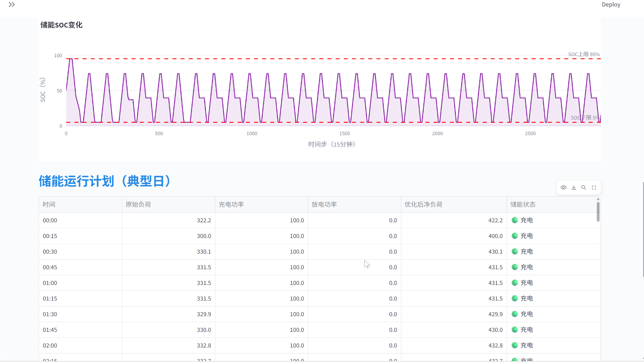Click the SOC上限 95% annotation label
Image resolution: width=644 pixels, height=362 pixels.
584,54
